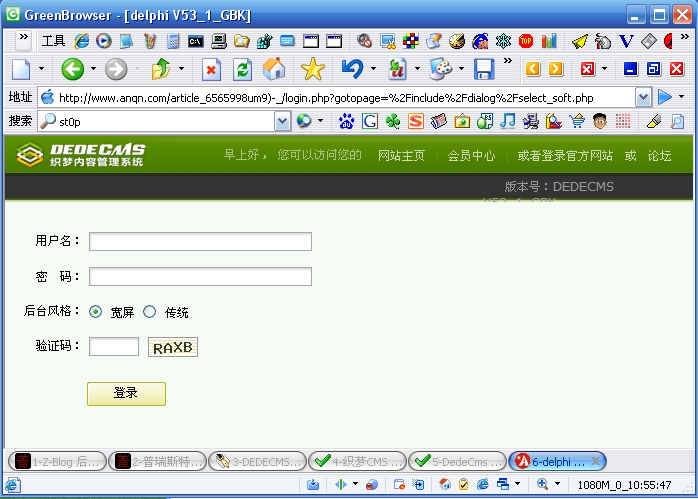Viewport: 698px width, 499px height.
Task: Open the 工具 menu
Action: [x=53, y=41]
